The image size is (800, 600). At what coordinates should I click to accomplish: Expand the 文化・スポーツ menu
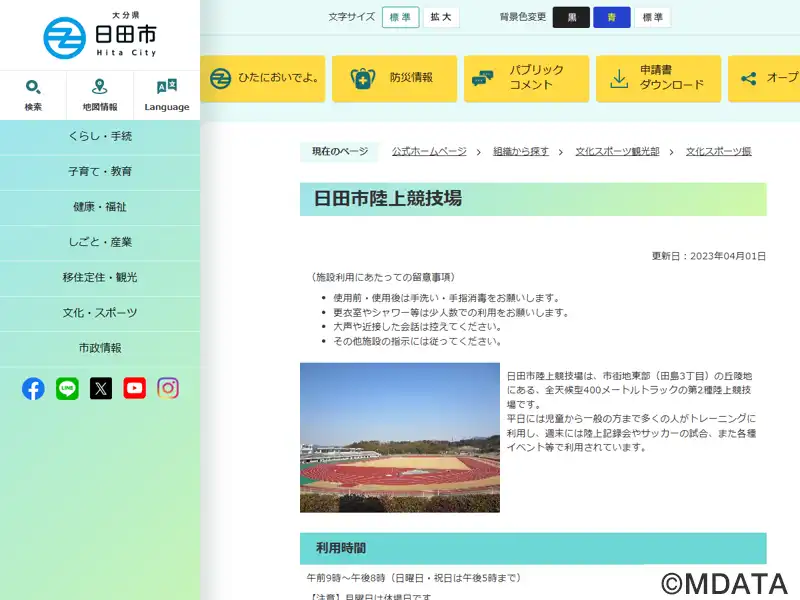pos(100,313)
